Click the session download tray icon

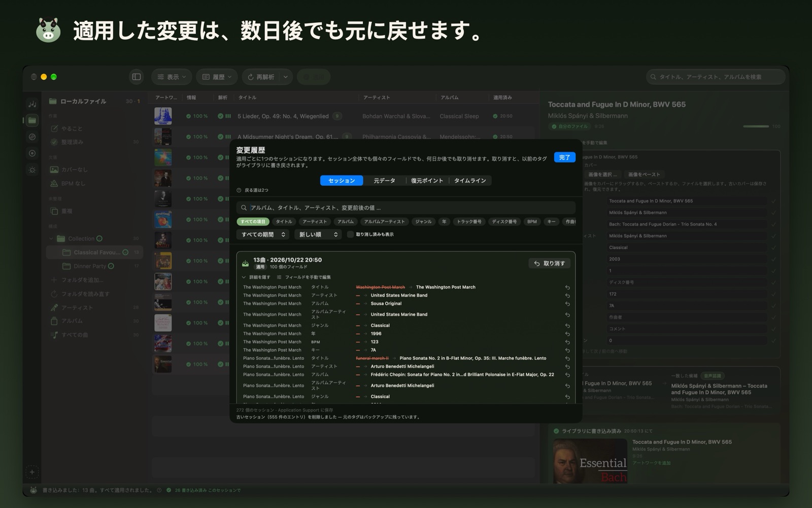[245, 263]
